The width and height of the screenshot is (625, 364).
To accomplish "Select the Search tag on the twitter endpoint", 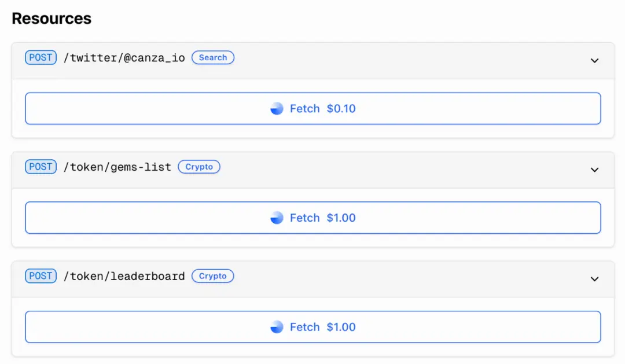I will pyautogui.click(x=213, y=57).
